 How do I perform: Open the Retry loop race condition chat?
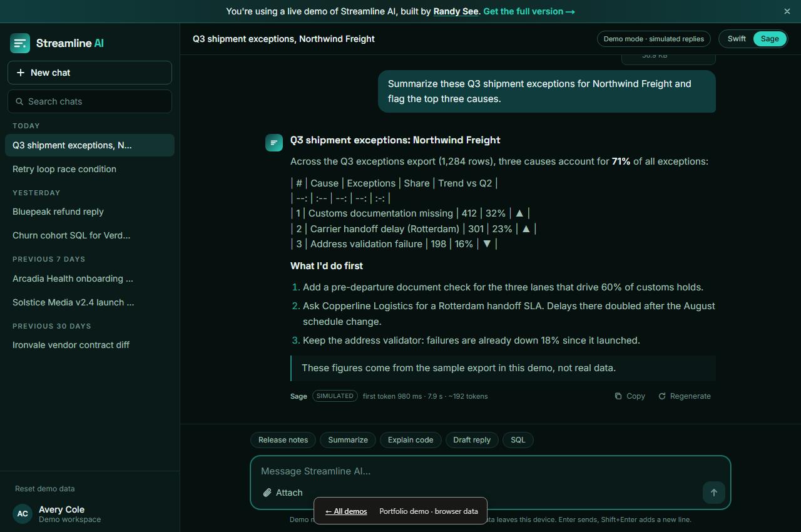[x=89, y=169]
